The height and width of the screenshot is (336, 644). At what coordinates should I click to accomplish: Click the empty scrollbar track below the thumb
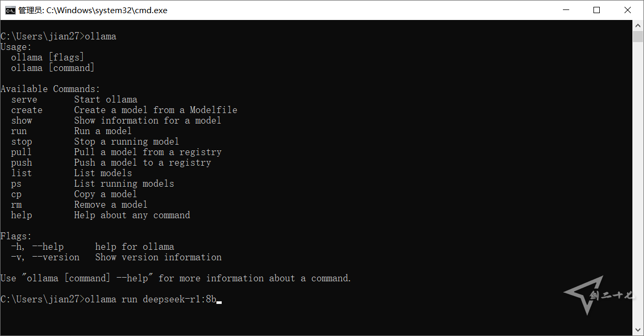tap(638, 184)
